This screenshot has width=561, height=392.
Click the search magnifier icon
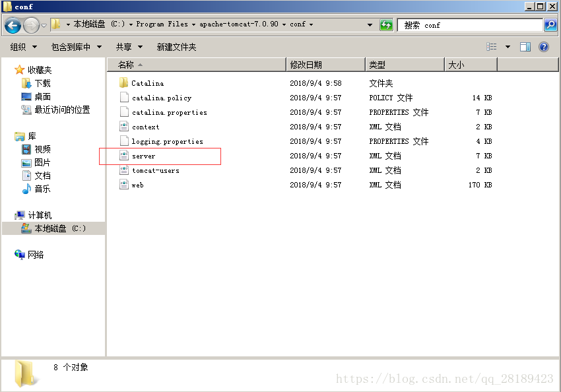click(x=550, y=25)
